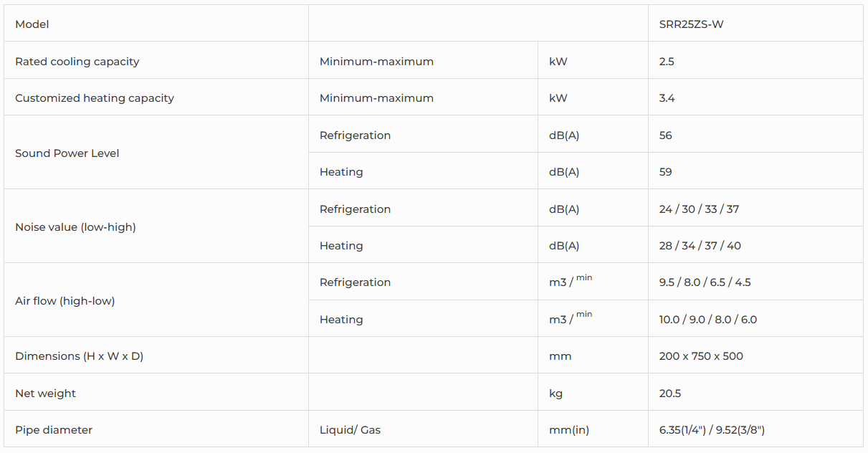Select the heating capacity value 3.4
The width and height of the screenshot is (868, 453).
pyautogui.click(x=667, y=98)
